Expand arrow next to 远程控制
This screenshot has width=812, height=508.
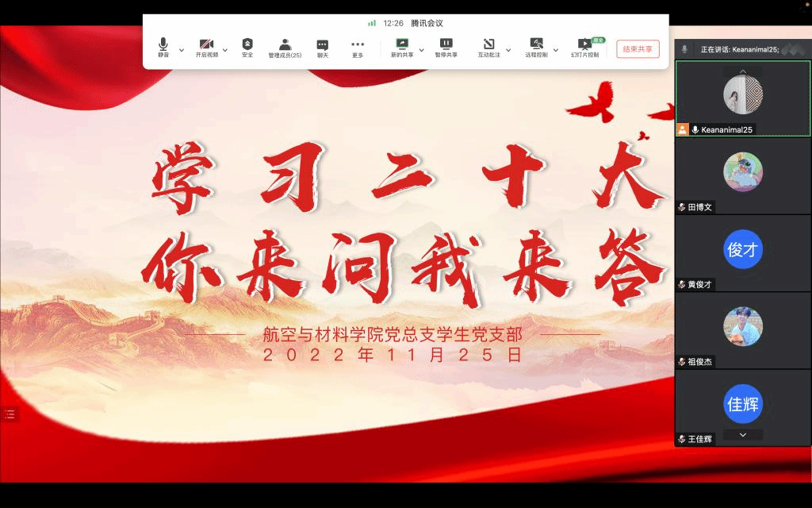coord(556,50)
